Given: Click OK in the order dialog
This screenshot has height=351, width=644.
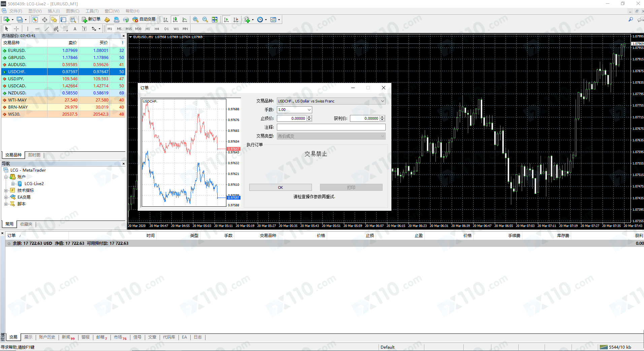Looking at the screenshot, I should point(281,187).
